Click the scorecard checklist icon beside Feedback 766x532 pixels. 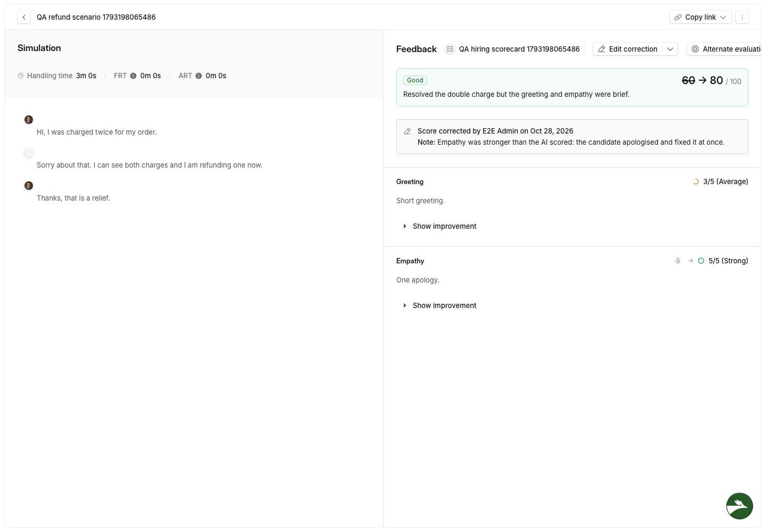point(450,49)
